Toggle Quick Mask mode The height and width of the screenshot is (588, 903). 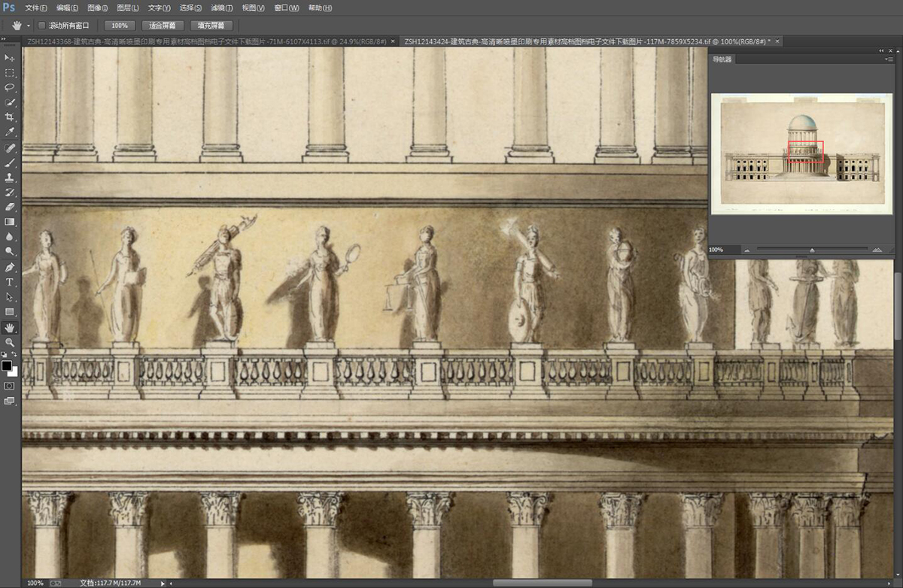[x=10, y=385]
